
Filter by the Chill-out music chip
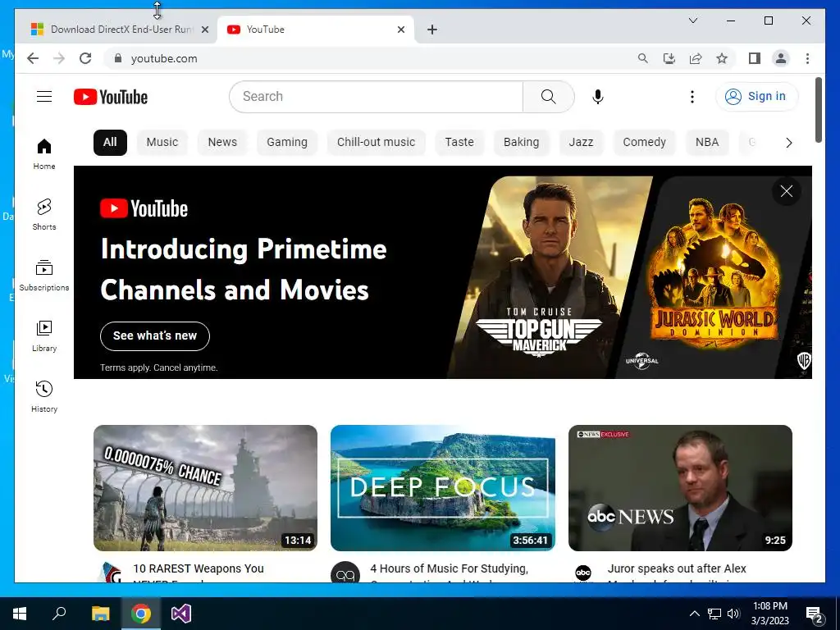[x=376, y=142]
